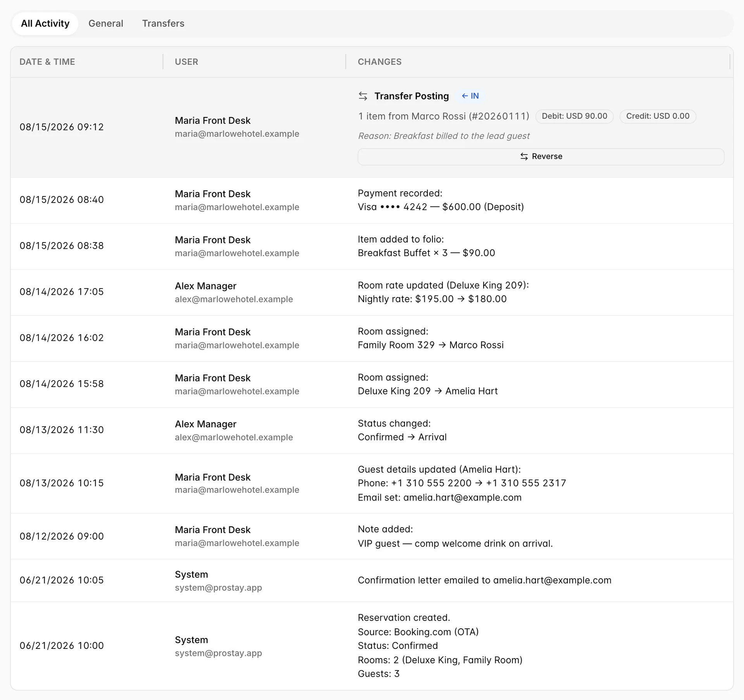
Task: Click the DATE & TIME column header
Action: coord(47,62)
